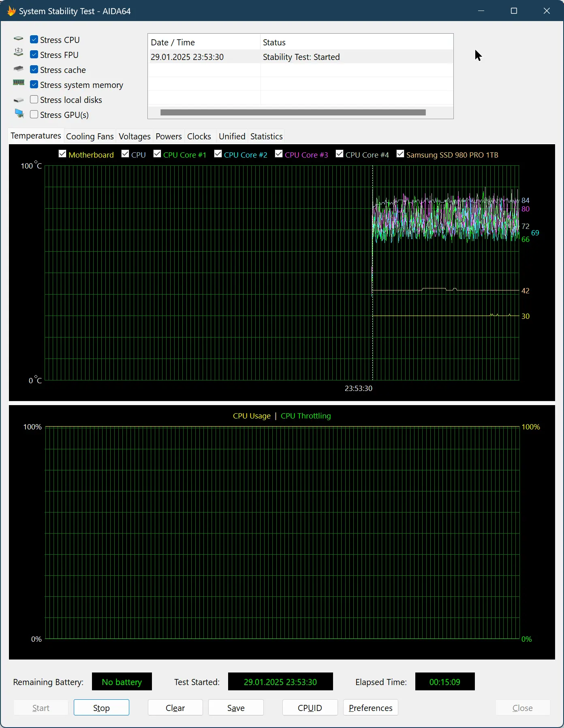Image resolution: width=564 pixels, height=728 pixels.
Task: Open the Powers tab
Action: (169, 137)
